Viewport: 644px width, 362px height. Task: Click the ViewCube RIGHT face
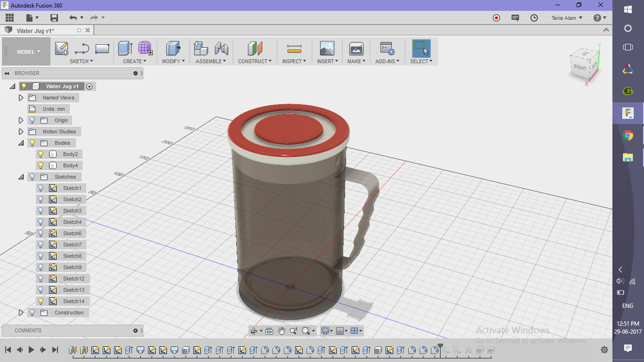tap(580, 67)
